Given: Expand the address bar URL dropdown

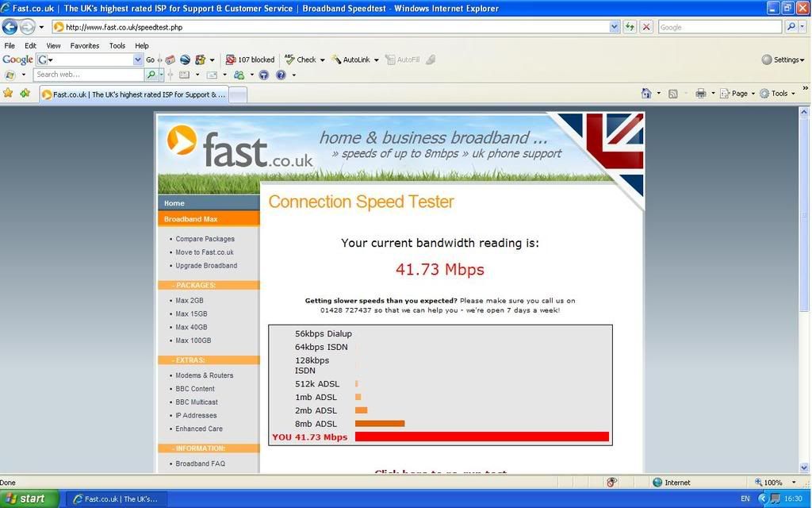Looking at the screenshot, I should pyautogui.click(x=615, y=27).
